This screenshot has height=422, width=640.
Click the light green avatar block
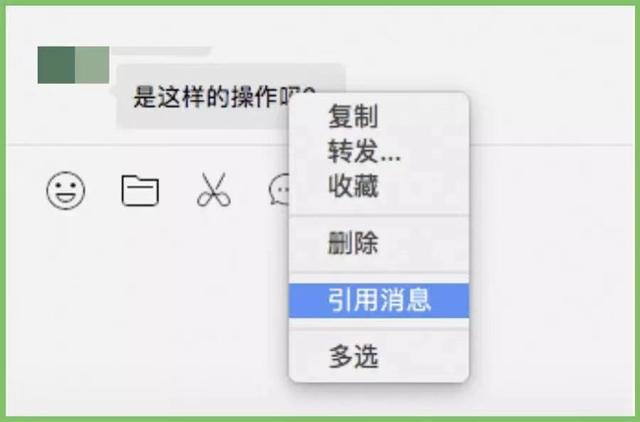click(92, 65)
